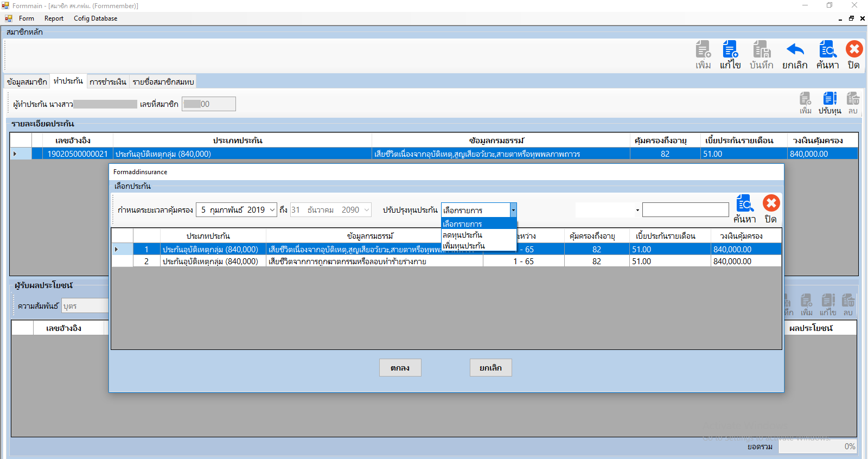Open the Report menu
The height and width of the screenshot is (459, 868).
[x=54, y=18]
